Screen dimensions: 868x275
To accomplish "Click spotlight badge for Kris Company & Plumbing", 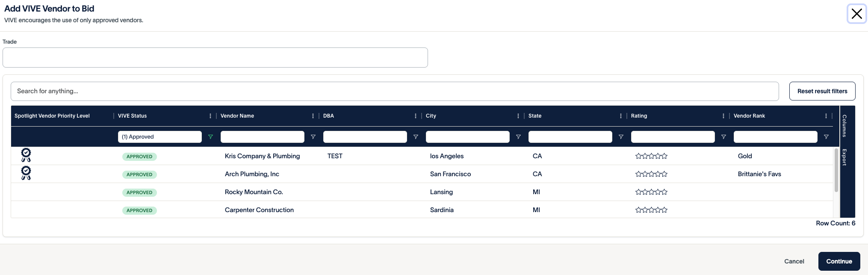I will (x=26, y=155).
